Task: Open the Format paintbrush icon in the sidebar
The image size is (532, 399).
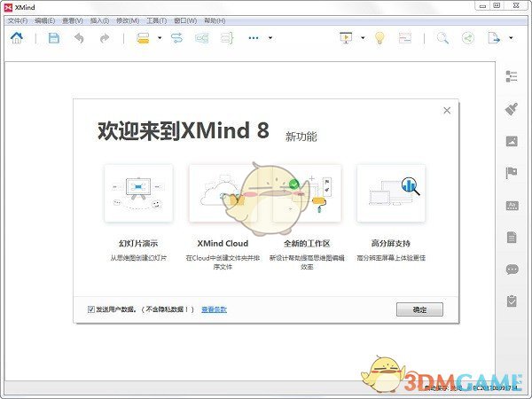Action: (512, 109)
